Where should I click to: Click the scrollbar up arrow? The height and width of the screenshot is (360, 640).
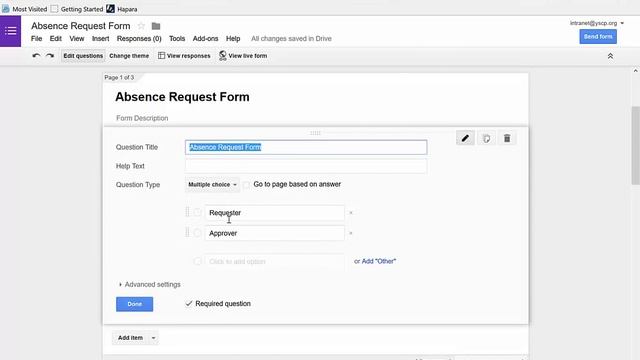636,71
